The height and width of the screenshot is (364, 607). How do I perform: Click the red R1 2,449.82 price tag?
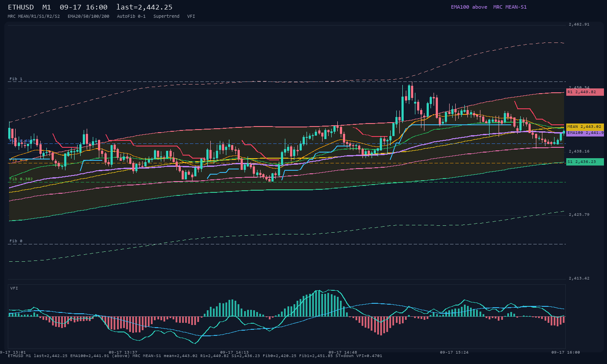point(585,92)
